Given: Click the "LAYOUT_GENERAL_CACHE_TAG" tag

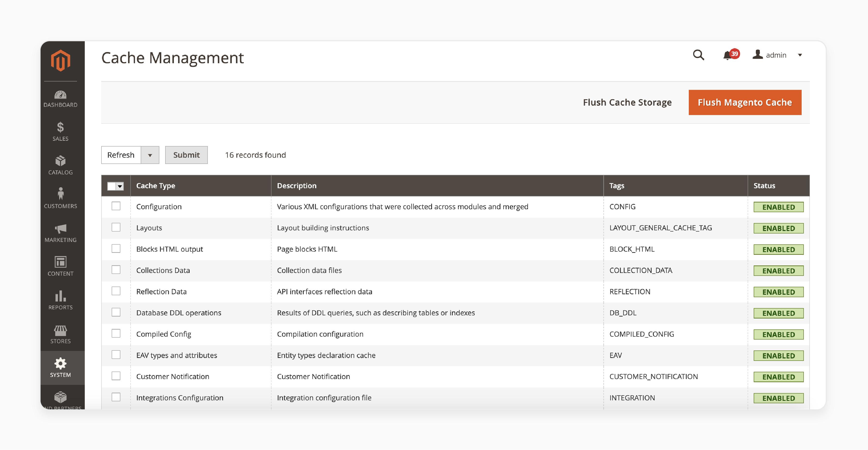Looking at the screenshot, I should pos(660,228).
